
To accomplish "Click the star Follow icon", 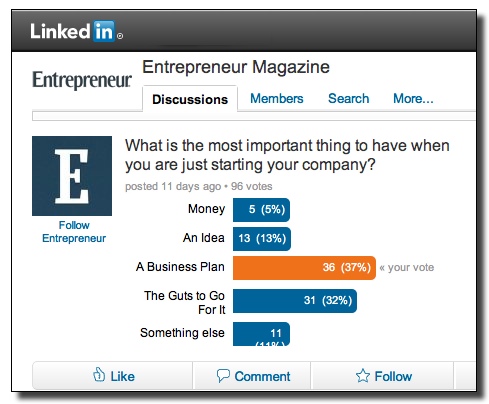I will click(363, 376).
